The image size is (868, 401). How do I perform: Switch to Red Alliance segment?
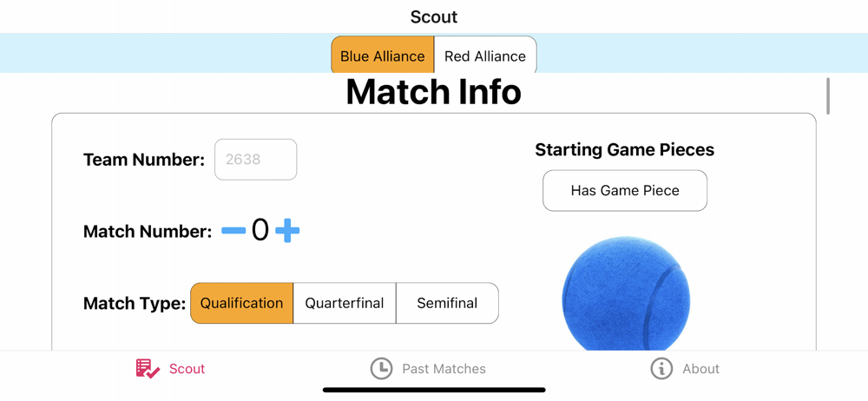point(485,56)
